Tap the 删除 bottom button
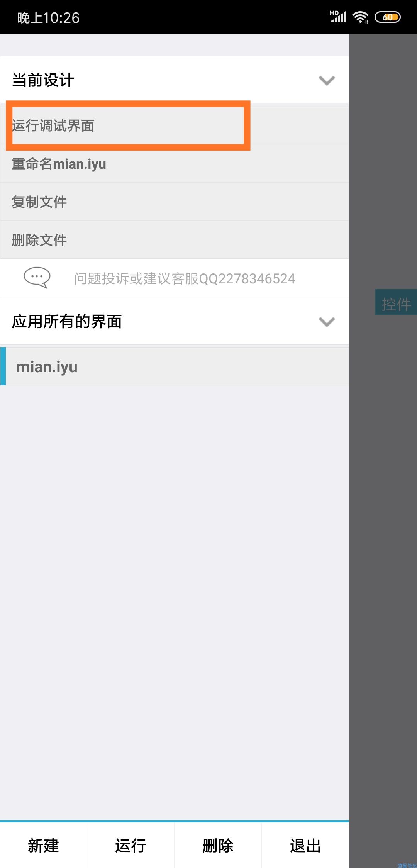 click(x=218, y=845)
